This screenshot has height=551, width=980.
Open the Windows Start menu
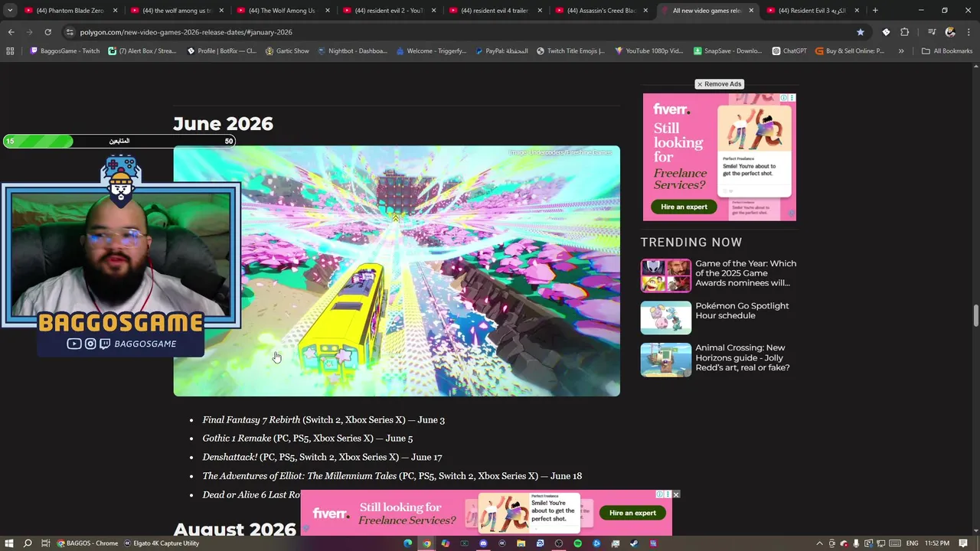tap(9, 543)
